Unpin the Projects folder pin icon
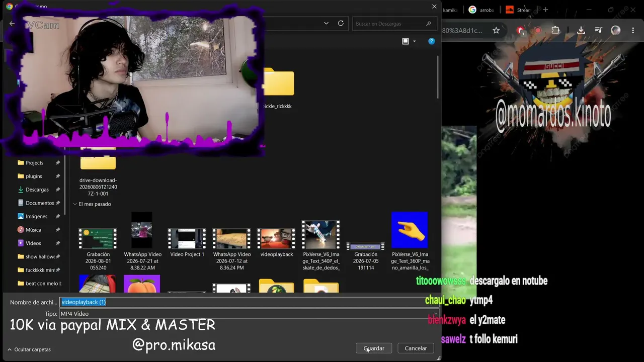This screenshot has height=362, width=644. tap(58, 163)
